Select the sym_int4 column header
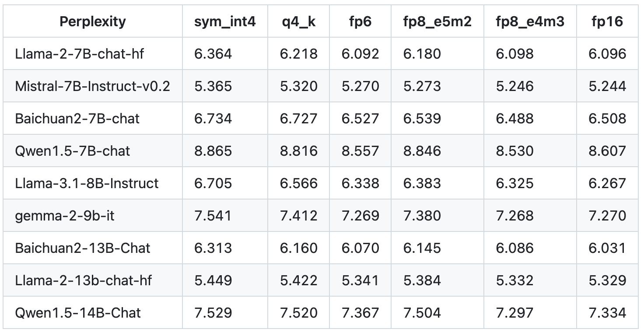The height and width of the screenshot is (336, 644). pos(225,21)
